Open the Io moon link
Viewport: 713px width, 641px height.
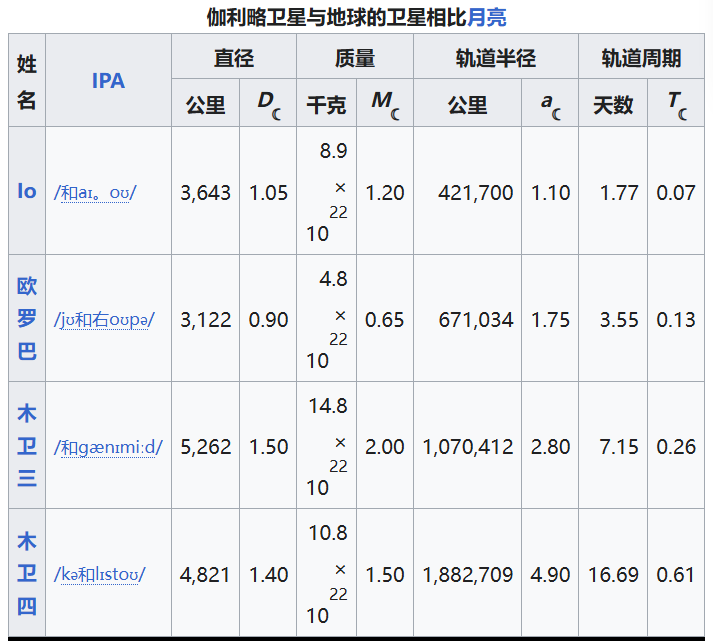[27, 191]
